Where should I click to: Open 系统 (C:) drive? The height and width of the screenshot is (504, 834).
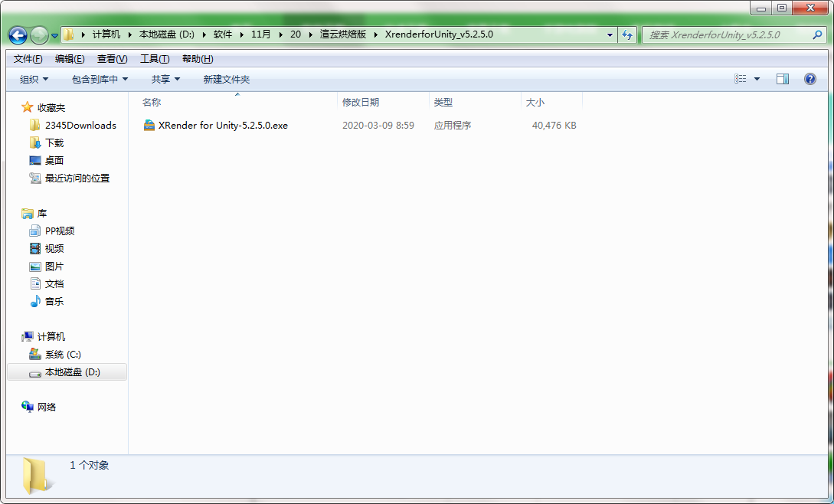click(x=63, y=354)
